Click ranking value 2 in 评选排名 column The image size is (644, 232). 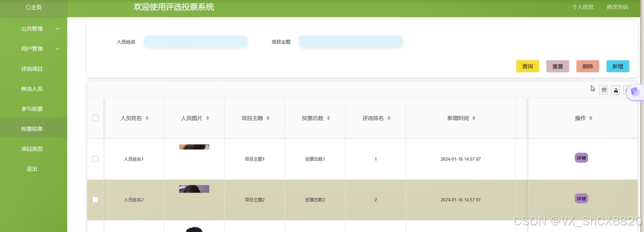click(376, 200)
